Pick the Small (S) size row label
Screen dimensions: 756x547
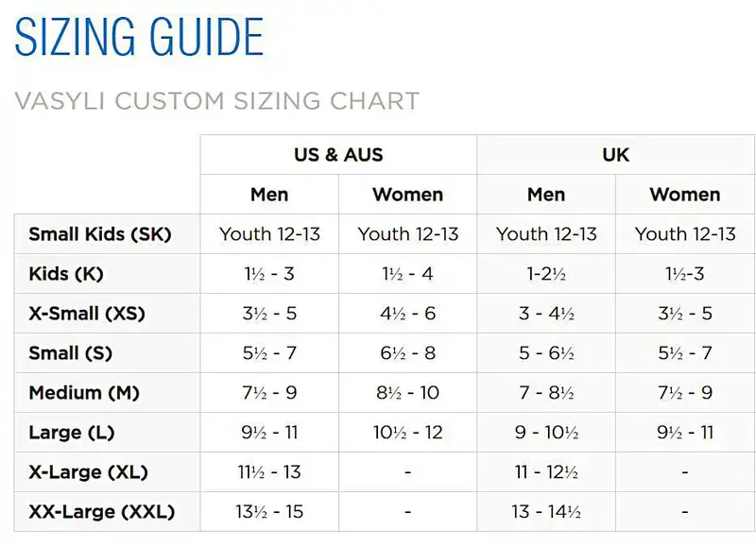[x=71, y=353]
